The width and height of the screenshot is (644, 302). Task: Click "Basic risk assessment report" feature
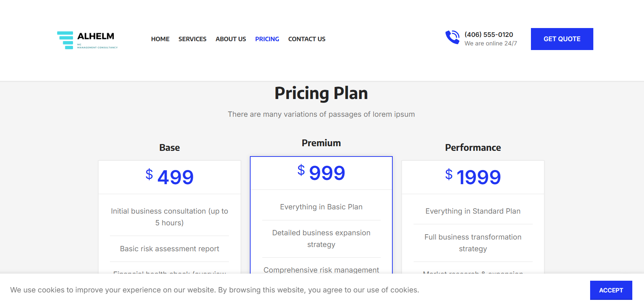(x=169, y=249)
